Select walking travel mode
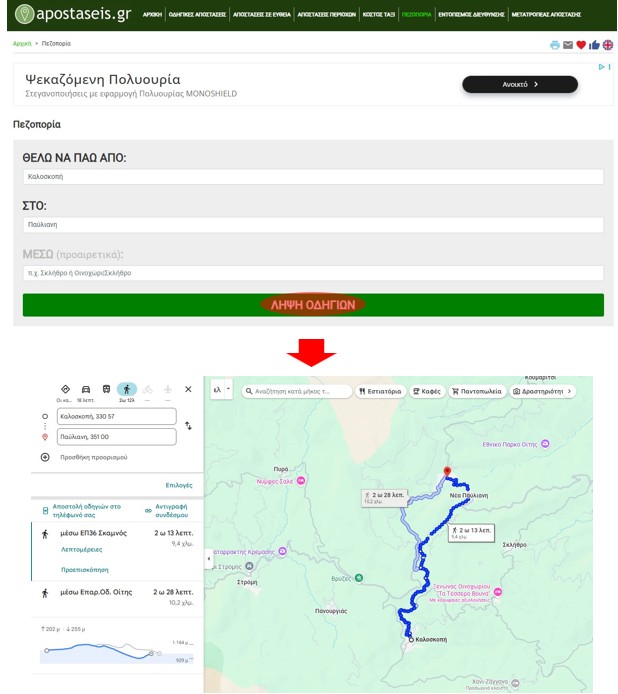 (x=127, y=389)
